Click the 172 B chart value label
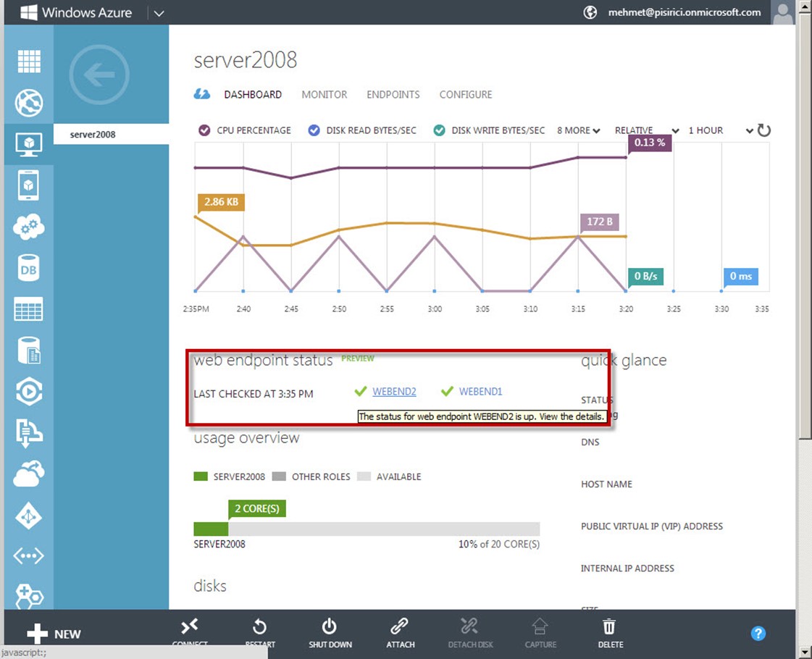This screenshot has height=659, width=812. (600, 222)
